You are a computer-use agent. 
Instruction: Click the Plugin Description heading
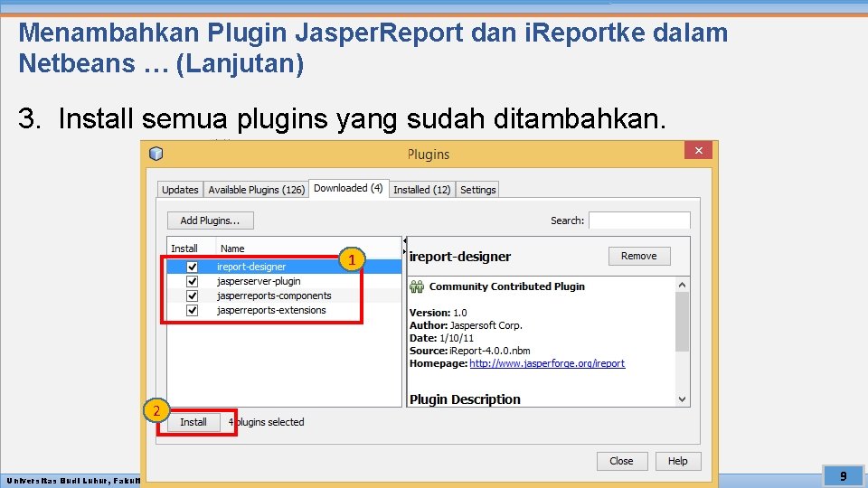coord(465,399)
